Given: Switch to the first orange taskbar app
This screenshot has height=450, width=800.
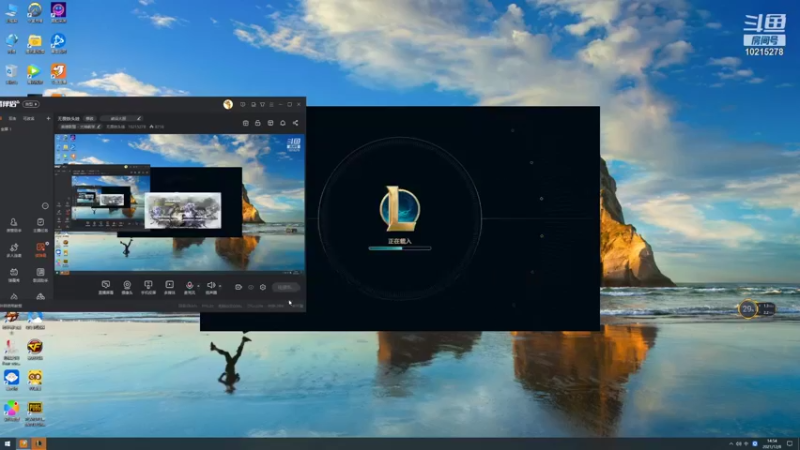Looking at the screenshot, I should pyautogui.click(x=23, y=444).
